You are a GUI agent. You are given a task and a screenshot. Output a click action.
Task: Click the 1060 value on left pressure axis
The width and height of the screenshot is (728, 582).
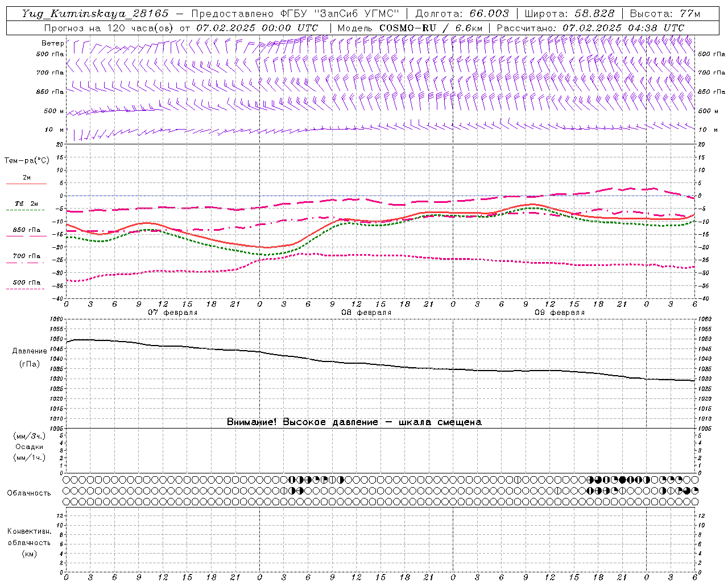coord(56,319)
